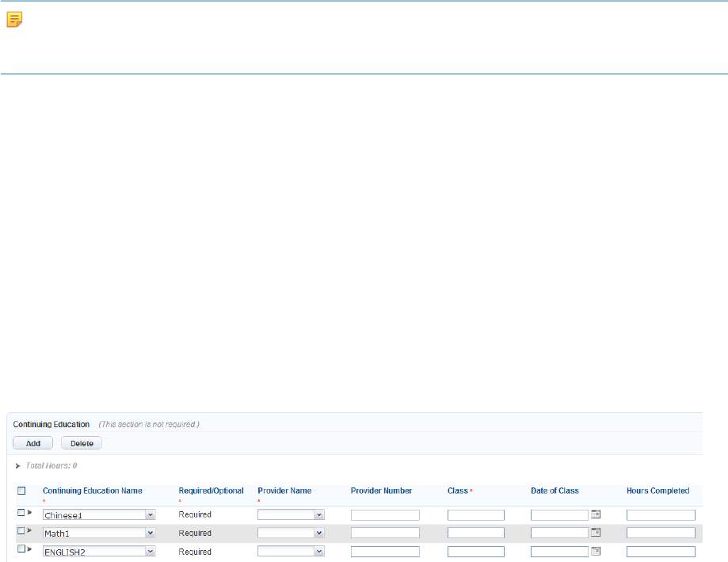Click Required text in ENGLISH2 row
The width and height of the screenshot is (728, 562).
pos(195,552)
